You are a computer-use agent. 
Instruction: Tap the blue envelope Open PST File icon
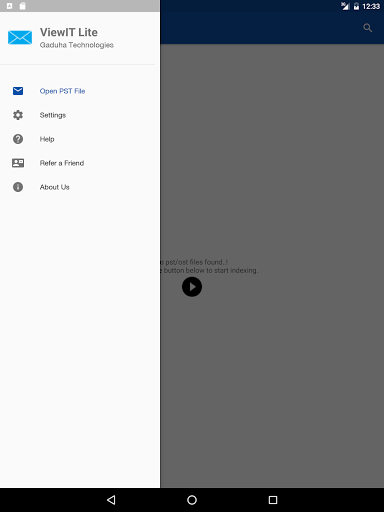click(18, 91)
